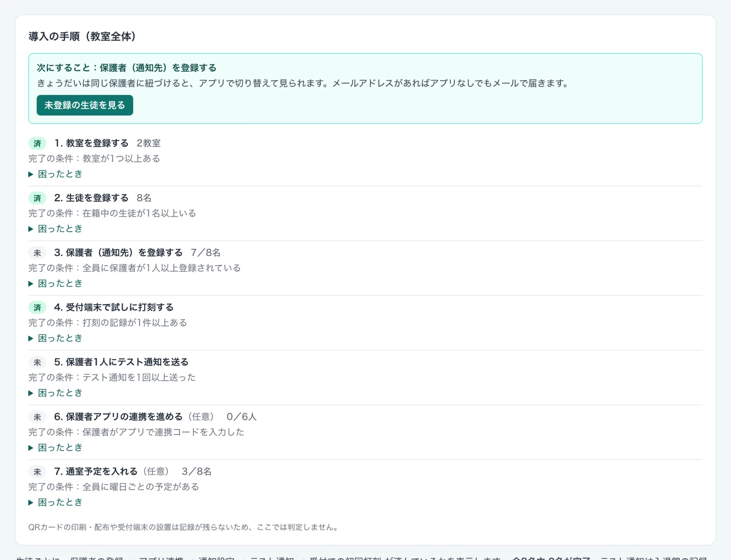Expand 困ったとき under step 5 テスト通知を送る
This screenshot has width=731, height=560.
55,393
